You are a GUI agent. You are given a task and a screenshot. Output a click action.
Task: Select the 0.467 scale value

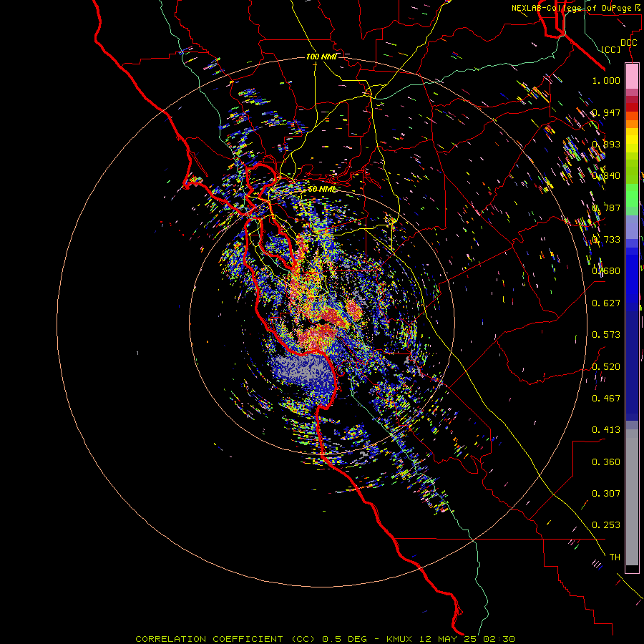[x=606, y=399]
